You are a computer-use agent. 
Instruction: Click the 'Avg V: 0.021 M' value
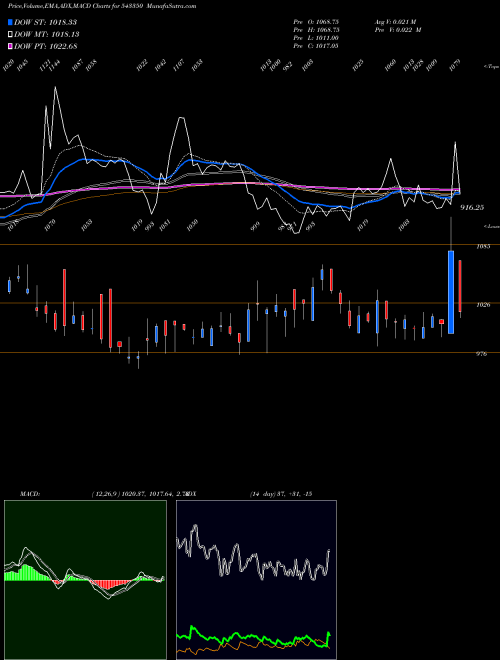[398, 21]
